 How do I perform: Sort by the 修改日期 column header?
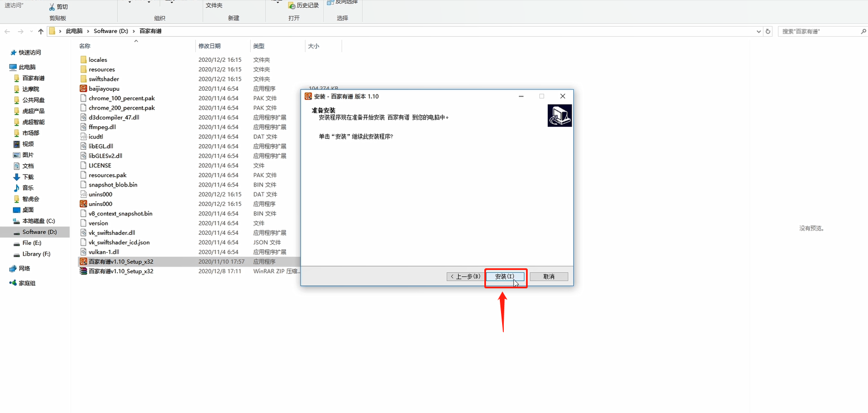tap(210, 46)
